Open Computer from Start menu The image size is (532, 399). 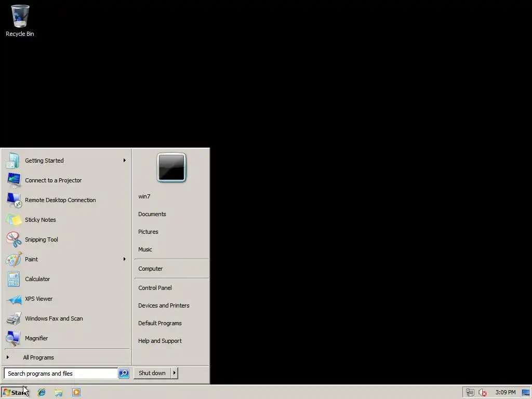click(x=151, y=269)
